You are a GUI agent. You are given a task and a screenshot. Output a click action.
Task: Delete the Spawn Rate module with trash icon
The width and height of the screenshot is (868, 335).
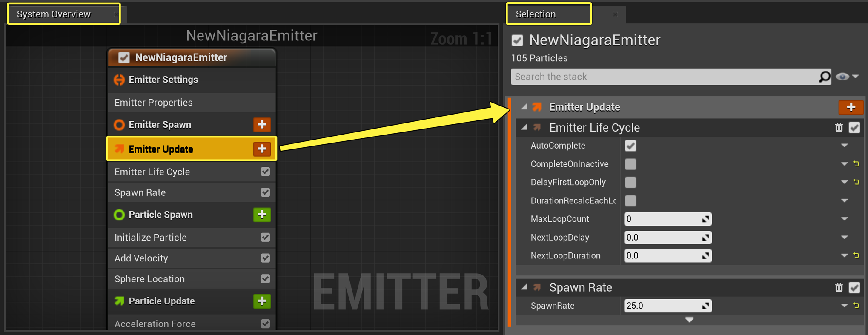point(839,287)
